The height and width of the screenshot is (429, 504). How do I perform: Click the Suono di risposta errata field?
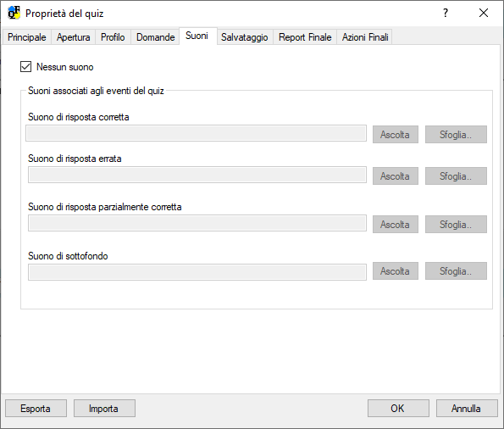point(197,175)
